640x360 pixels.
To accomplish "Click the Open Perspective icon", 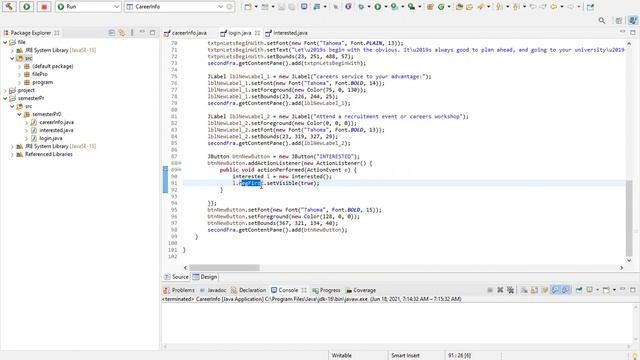I will pos(619,20).
